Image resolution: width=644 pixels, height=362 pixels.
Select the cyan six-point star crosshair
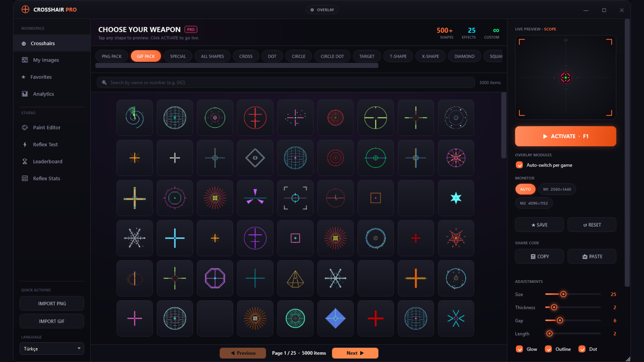tap(456, 198)
